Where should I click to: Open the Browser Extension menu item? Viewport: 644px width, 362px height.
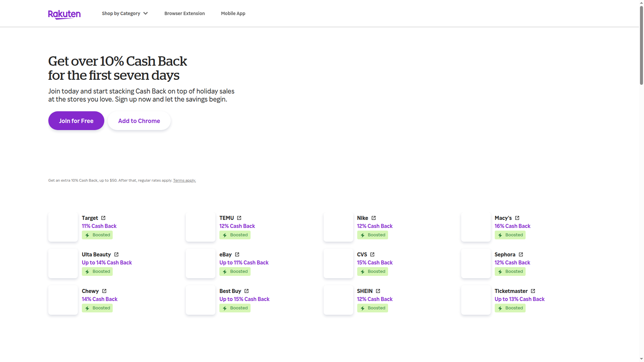184,13
